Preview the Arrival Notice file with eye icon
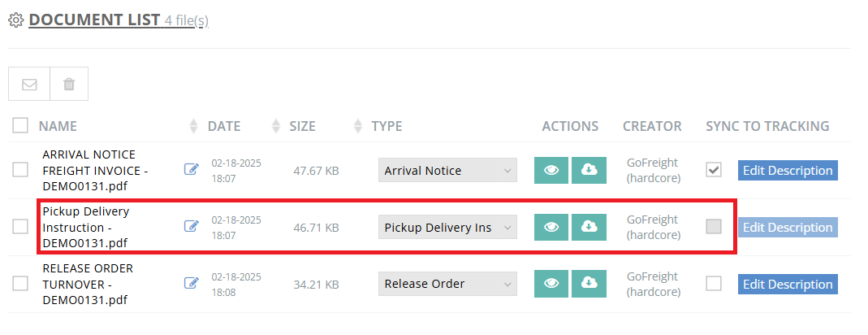This screenshot has width=868, height=335. (x=551, y=170)
